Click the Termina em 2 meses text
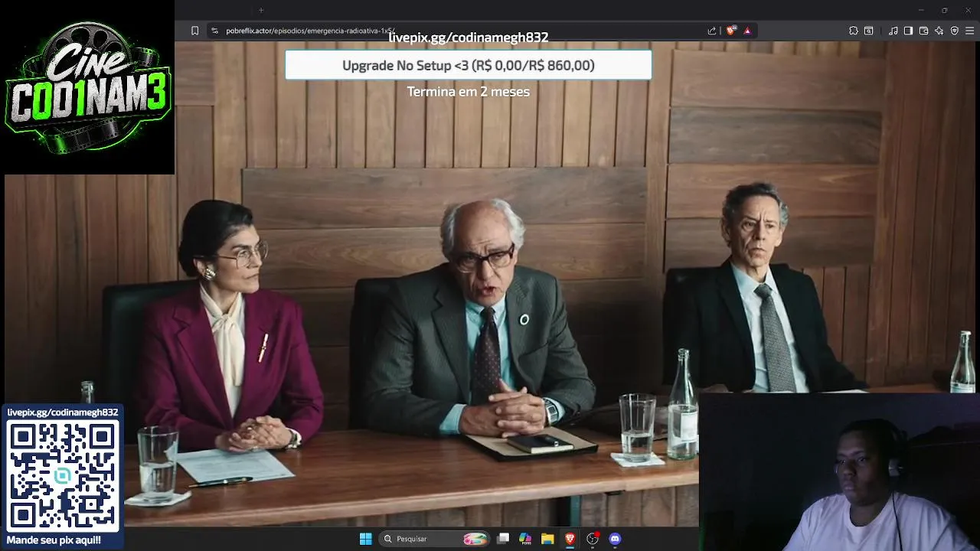The height and width of the screenshot is (551, 980). point(469,92)
